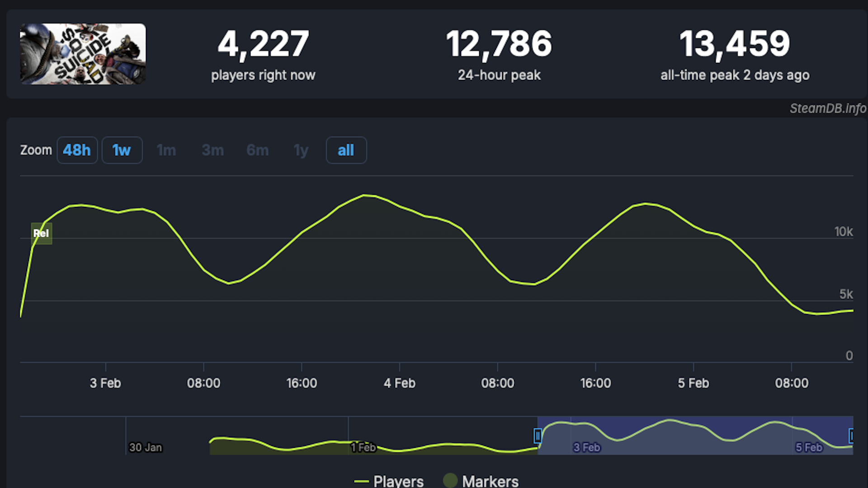Grab the left navigator range handle
868x488 pixels.
538,436
